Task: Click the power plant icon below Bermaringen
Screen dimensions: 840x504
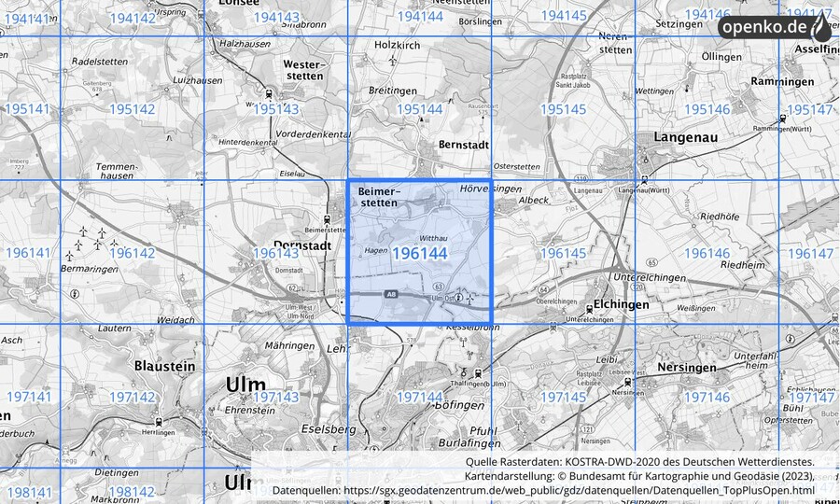Action: [75, 293]
